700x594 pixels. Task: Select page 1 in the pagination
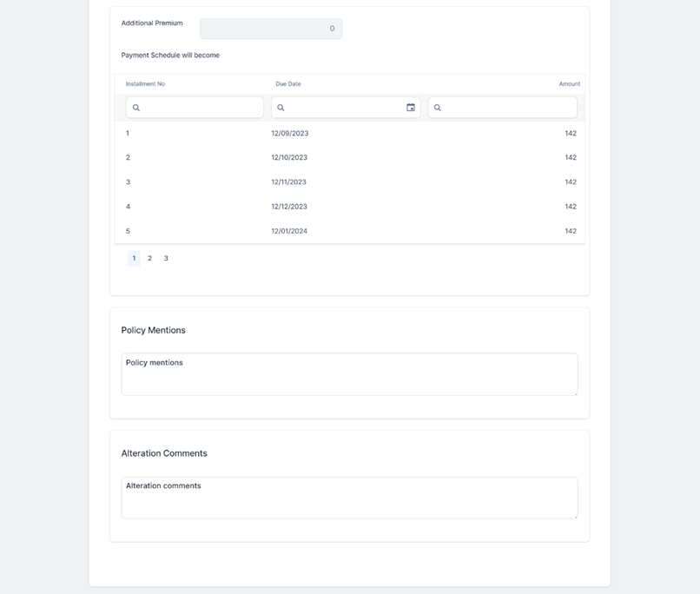[134, 258]
